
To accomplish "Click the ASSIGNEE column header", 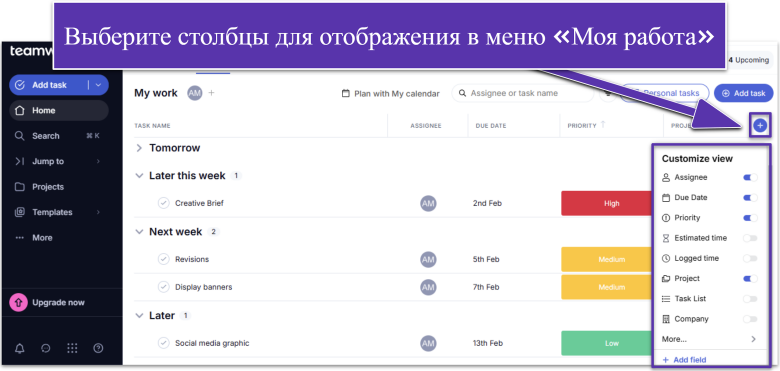I will pyautogui.click(x=426, y=126).
